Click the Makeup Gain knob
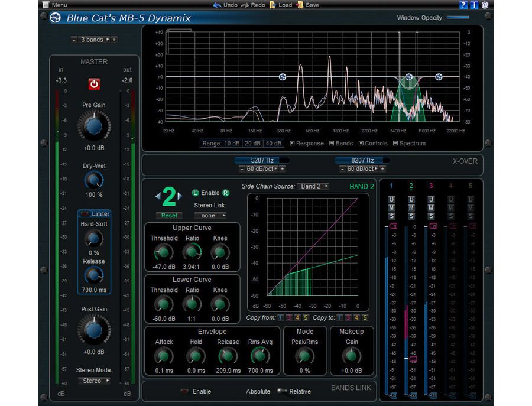Viewport: 532px width, 406px height. click(x=352, y=356)
